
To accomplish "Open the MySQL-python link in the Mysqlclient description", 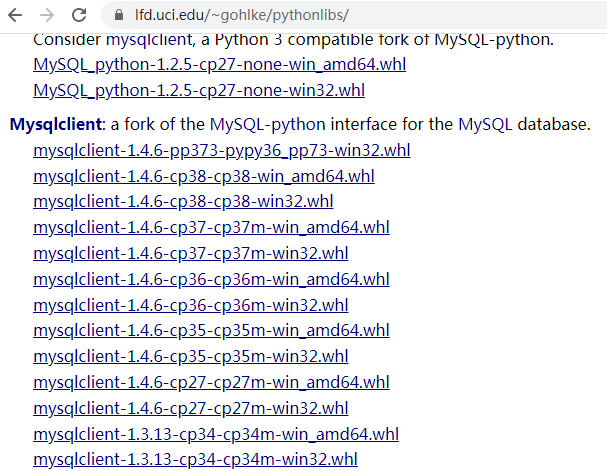I will tap(267, 124).
